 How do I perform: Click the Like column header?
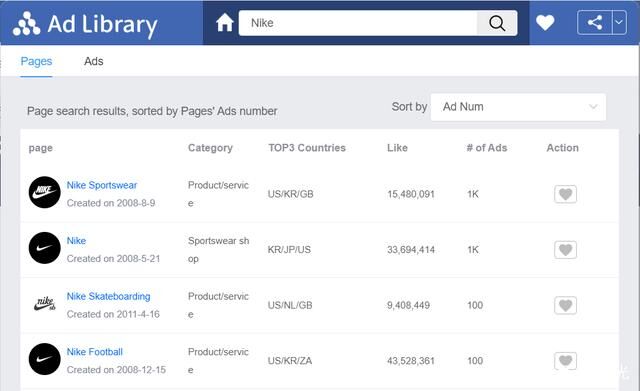click(397, 148)
